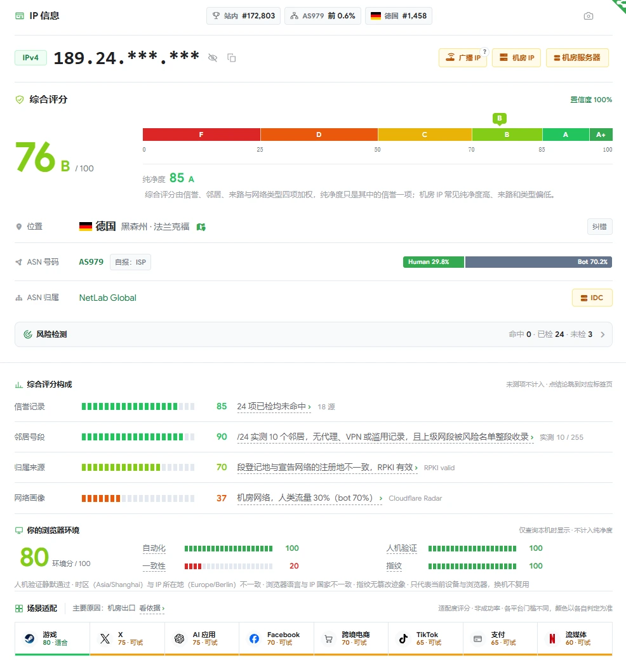Click the OpenAI logo icon
The image size is (626, 672).
(x=179, y=638)
